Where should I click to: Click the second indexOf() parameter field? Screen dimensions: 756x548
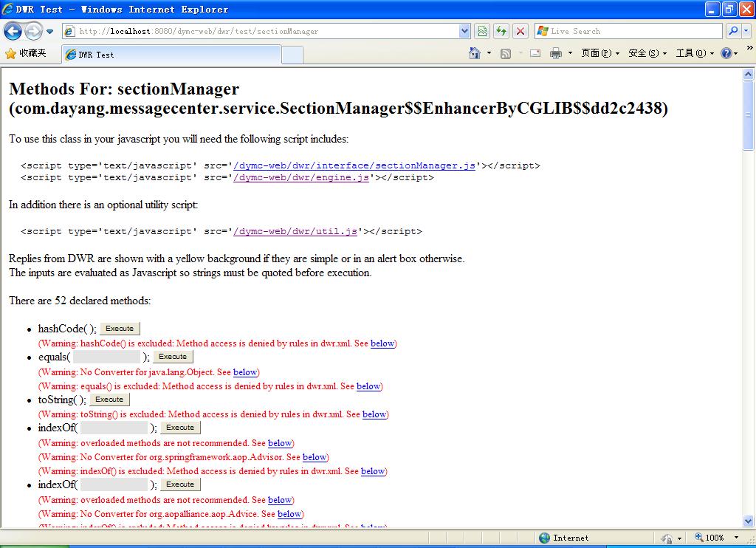(x=114, y=484)
